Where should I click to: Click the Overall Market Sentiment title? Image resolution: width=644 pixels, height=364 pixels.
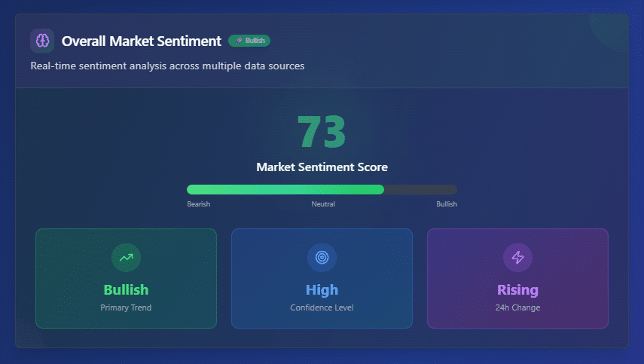(142, 41)
